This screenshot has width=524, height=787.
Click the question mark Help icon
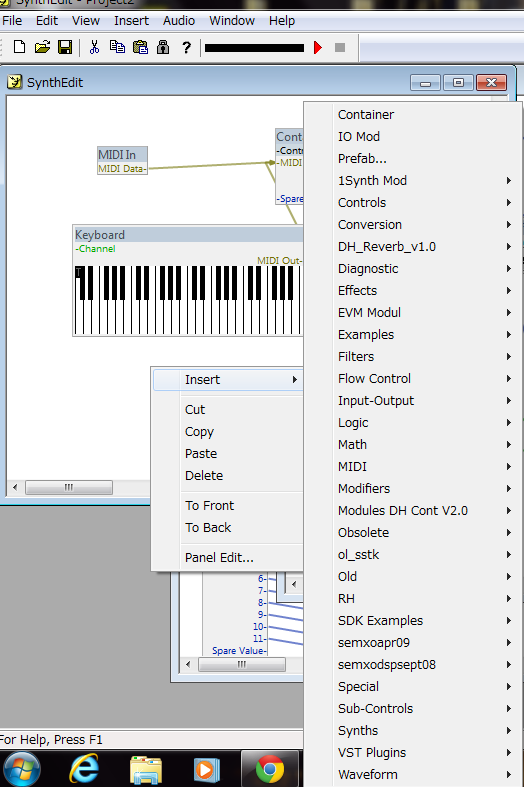pos(186,47)
